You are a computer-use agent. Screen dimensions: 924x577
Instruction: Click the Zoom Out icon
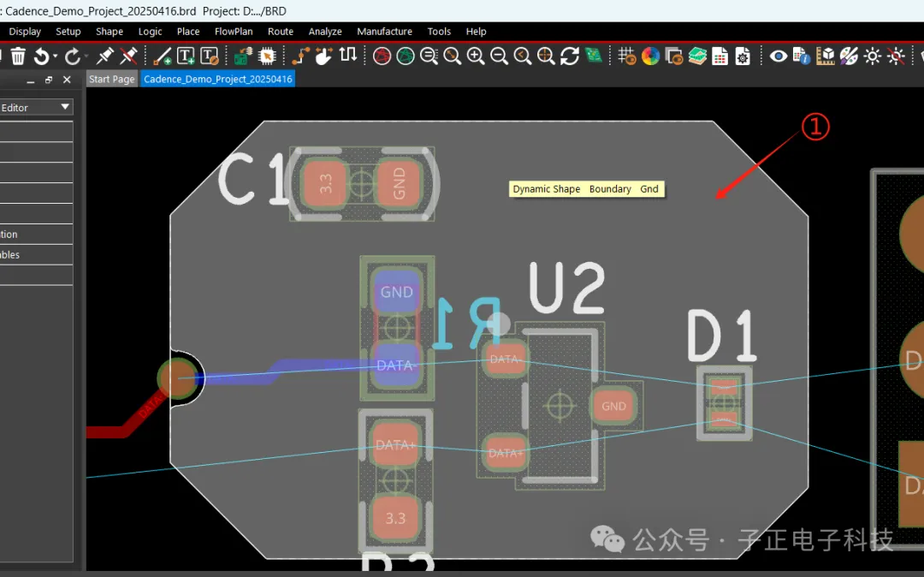[x=499, y=56]
